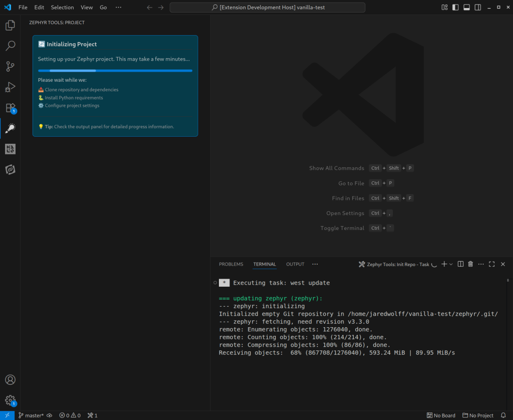Switch to the Output tab
The height and width of the screenshot is (420, 513).
295,264
